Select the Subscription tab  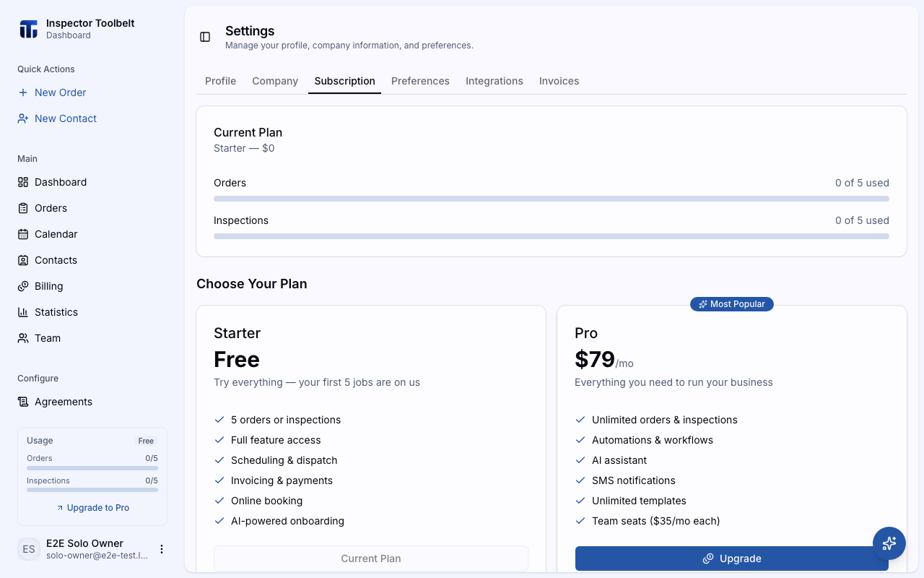coord(344,81)
